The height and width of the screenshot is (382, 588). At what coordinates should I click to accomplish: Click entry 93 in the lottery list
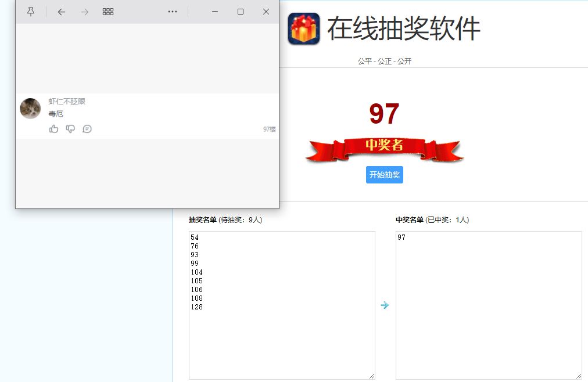click(x=195, y=255)
